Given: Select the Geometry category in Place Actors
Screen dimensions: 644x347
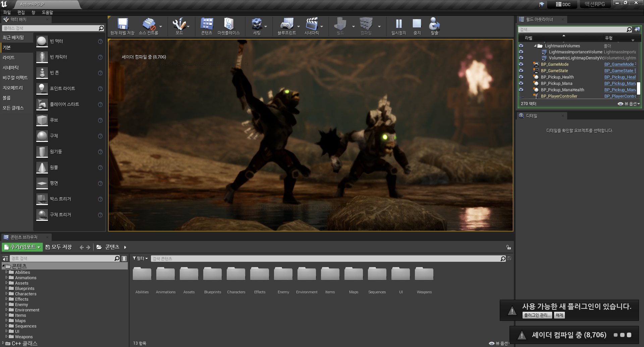Looking at the screenshot, I should point(13,88).
